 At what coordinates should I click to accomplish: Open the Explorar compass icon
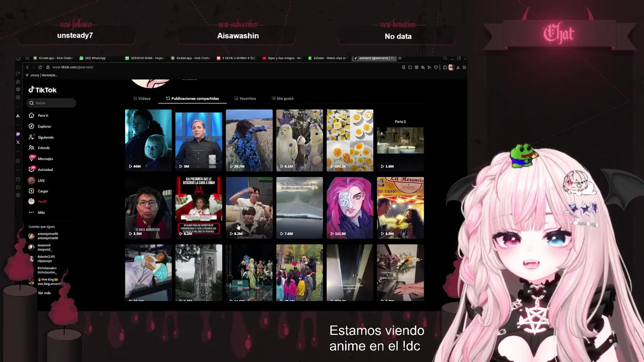[x=32, y=126]
